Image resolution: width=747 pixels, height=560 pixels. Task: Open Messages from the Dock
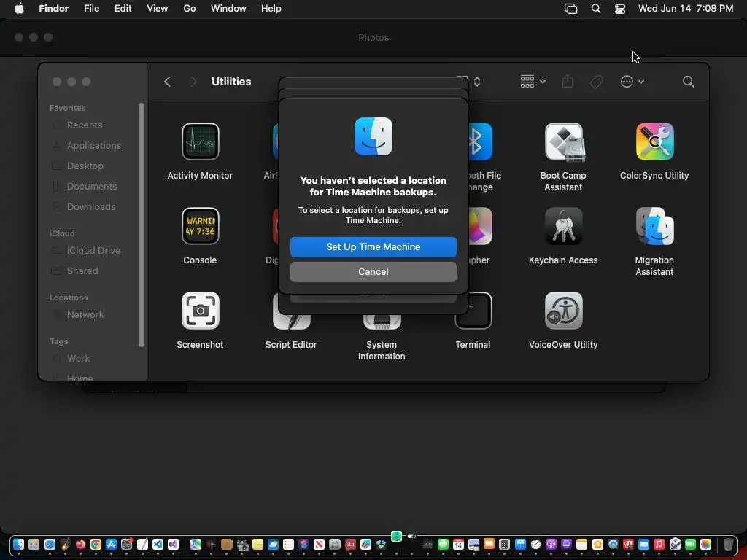point(443,544)
